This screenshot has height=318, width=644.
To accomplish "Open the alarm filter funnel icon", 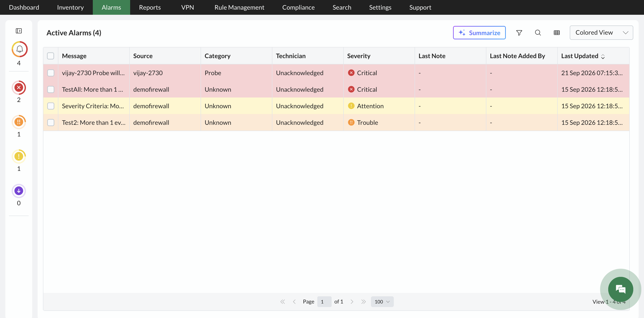I will coord(519,33).
